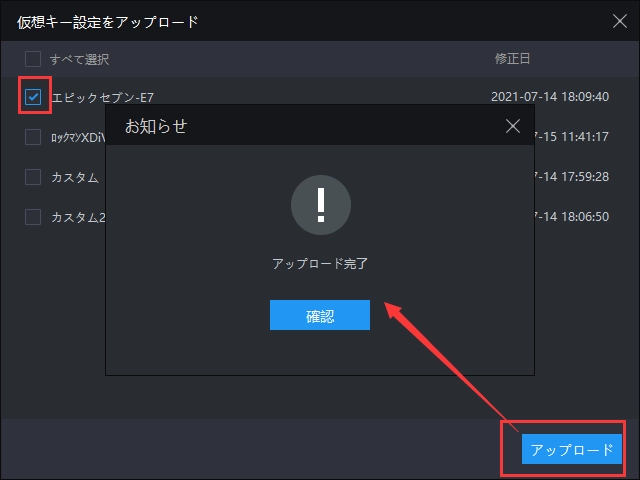Select the カスタム2 profile name
640x480 pixels.
coord(78,217)
